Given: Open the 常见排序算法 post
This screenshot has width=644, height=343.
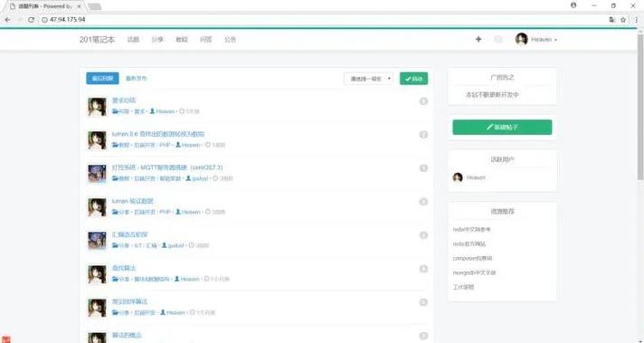Looking at the screenshot, I should (129, 301).
